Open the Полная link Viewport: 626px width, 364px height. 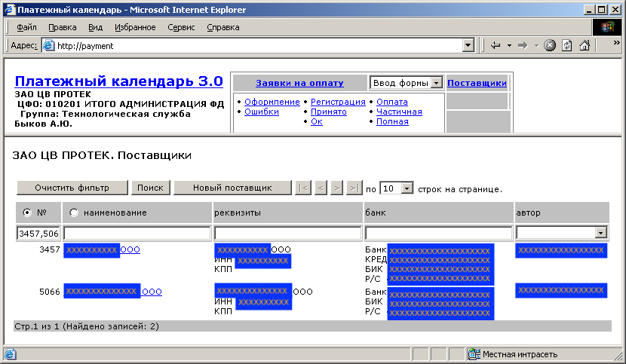(392, 121)
